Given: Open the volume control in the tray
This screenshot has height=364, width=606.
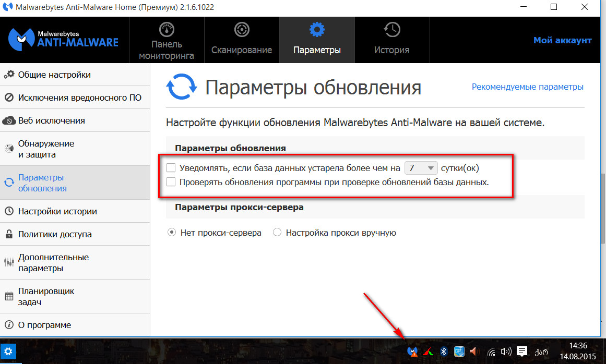Looking at the screenshot, I should pyautogui.click(x=506, y=351).
